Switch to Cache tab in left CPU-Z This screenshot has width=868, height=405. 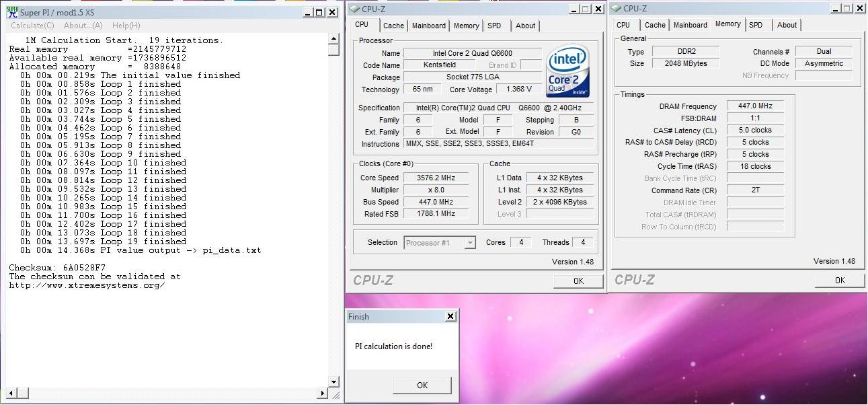click(393, 26)
